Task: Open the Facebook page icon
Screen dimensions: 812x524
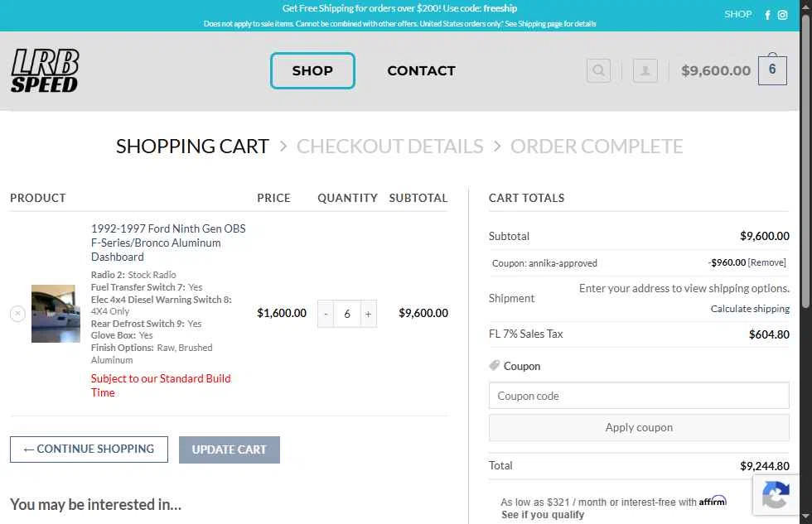Action: click(767, 15)
